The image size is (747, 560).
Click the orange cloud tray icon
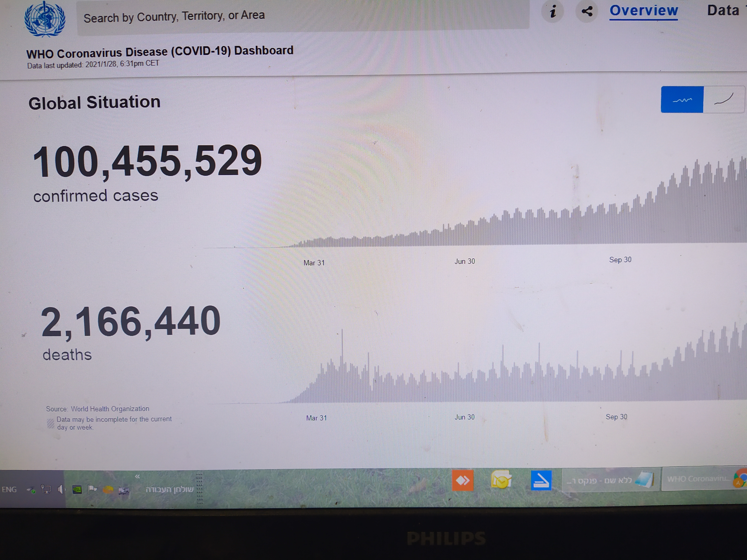click(x=108, y=490)
